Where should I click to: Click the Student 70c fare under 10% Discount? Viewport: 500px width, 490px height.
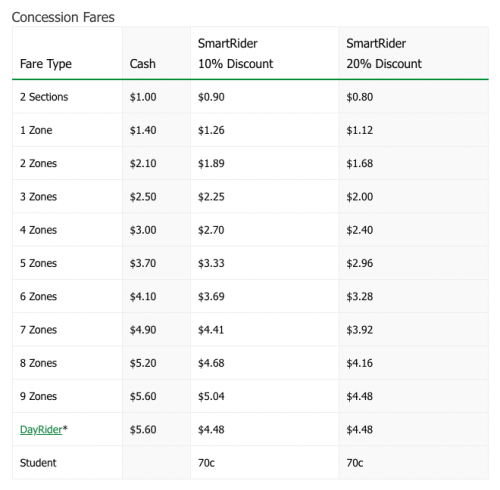206,463
